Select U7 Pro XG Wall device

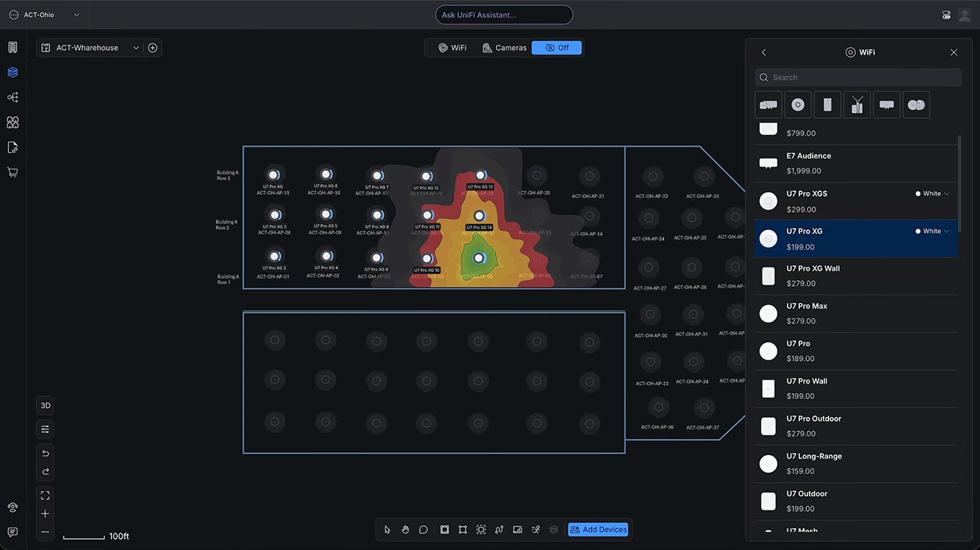856,276
